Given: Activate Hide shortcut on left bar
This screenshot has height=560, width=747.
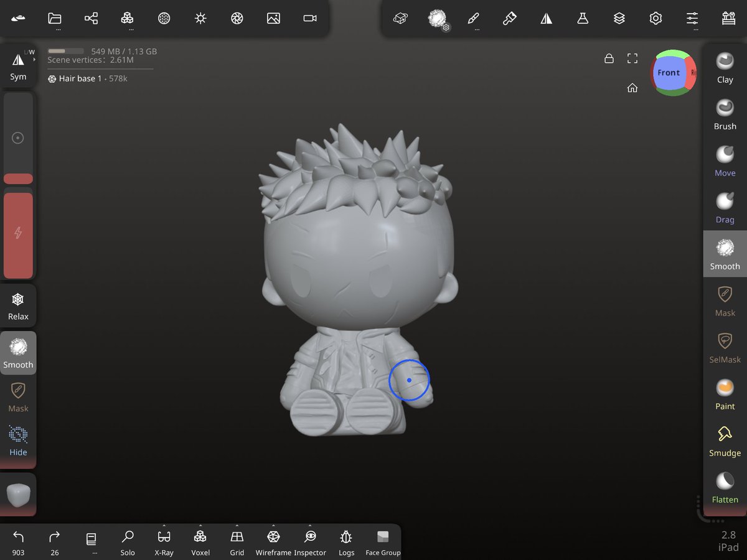Looking at the screenshot, I should (x=18, y=441).
